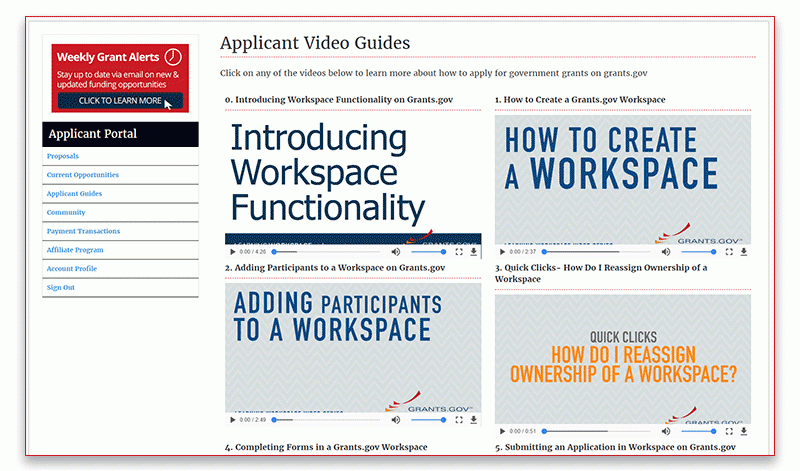Open Proposals in Applicant Portal menu
800x471 pixels.
[x=62, y=156]
